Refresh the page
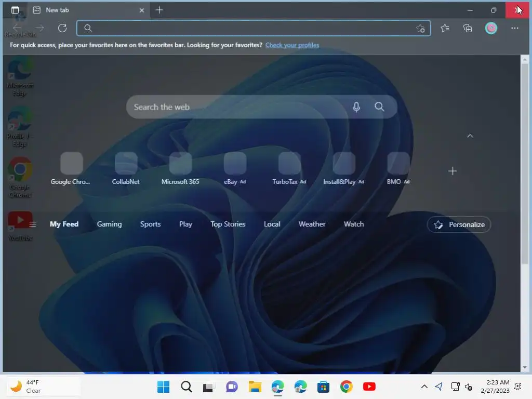The height and width of the screenshot is (399, 532). click(x=62, y=28)
